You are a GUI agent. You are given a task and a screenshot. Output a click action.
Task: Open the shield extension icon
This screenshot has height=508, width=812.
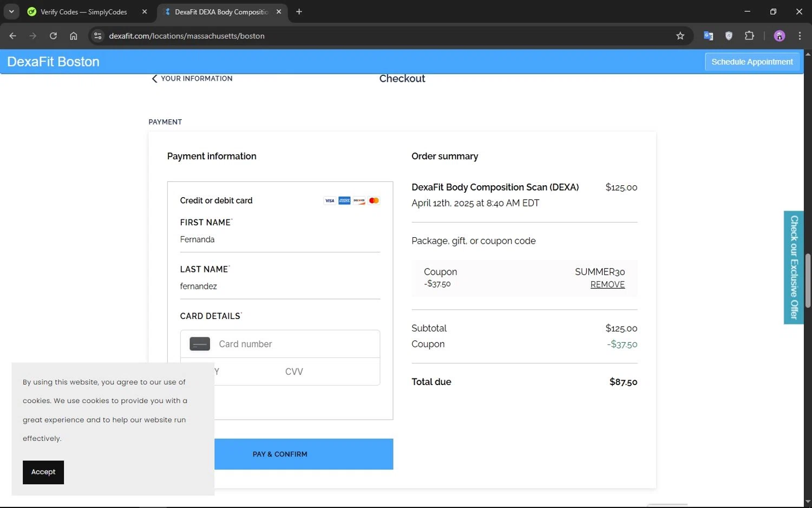[729, 36]
